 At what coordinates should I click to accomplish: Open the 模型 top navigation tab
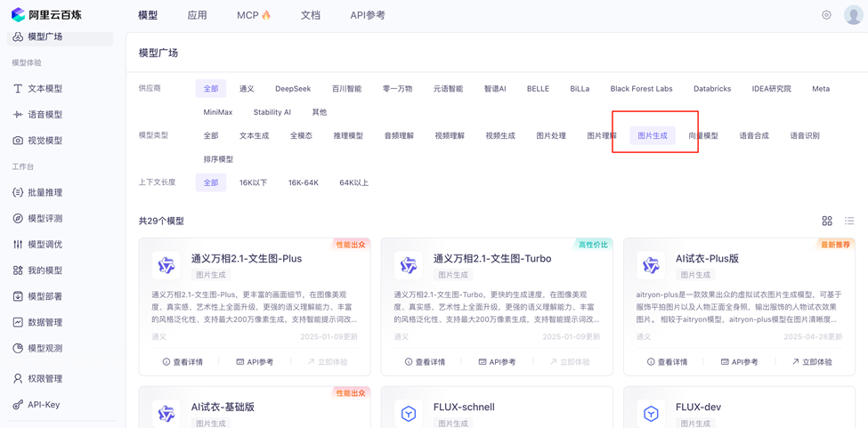[148, 15]
